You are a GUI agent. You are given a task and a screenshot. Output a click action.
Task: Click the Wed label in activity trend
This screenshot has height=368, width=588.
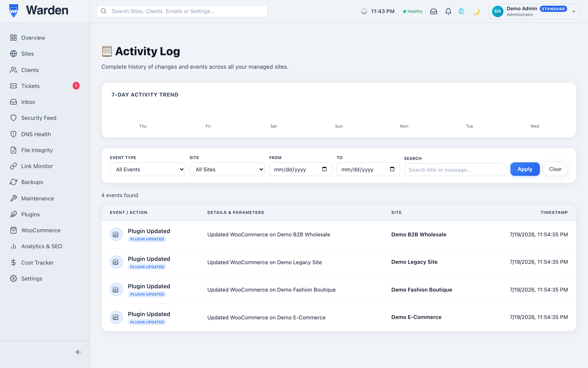point(535,126)
